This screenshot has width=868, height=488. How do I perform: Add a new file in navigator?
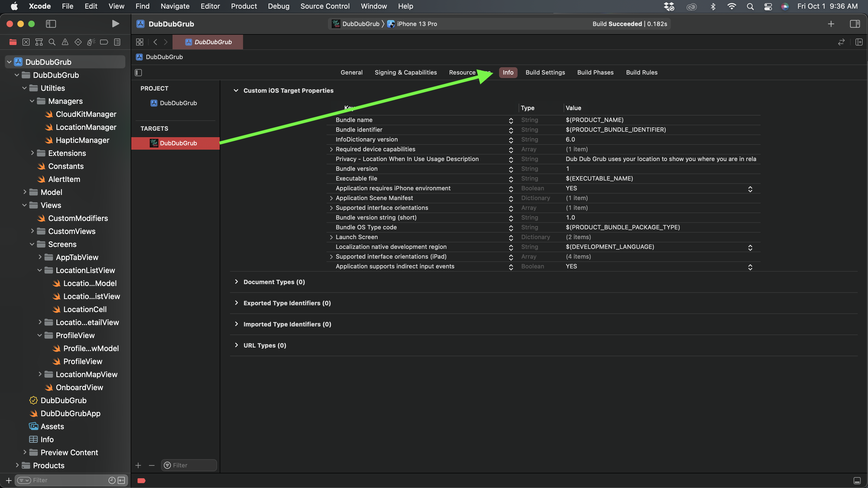(x=9, y=480)
